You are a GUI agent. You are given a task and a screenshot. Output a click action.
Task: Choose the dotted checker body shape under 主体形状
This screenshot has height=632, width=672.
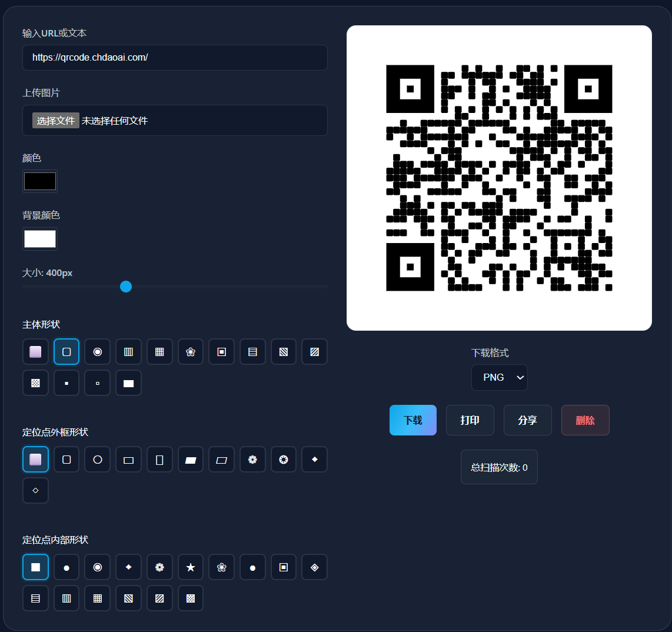35,383
